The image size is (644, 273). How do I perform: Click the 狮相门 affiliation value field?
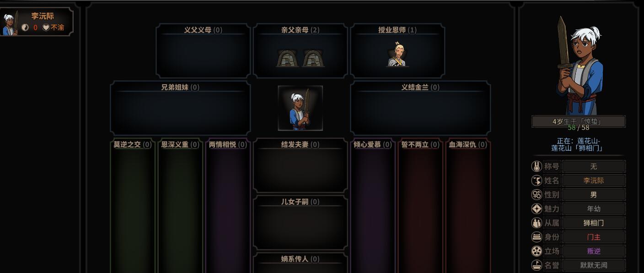click(x=594, y=223)
